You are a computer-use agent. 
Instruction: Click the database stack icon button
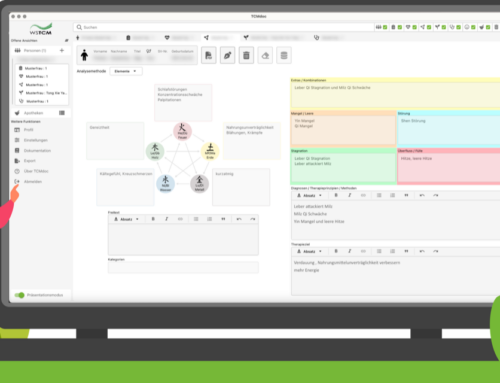(284, 55)
